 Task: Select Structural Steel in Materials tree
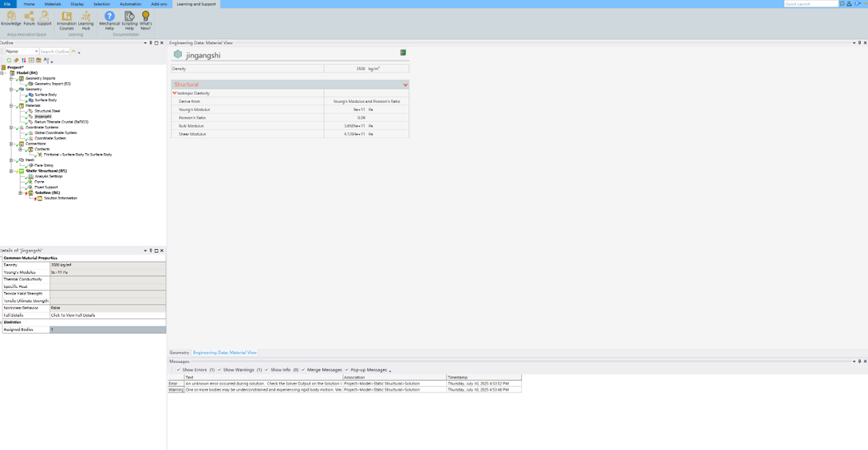[47, 111]
